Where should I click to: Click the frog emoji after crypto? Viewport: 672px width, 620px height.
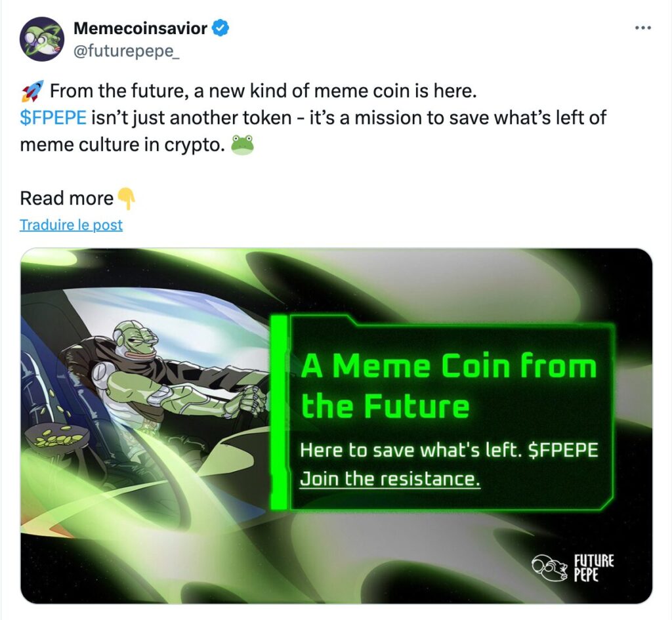pyautogui.click(x=242, y=146)
